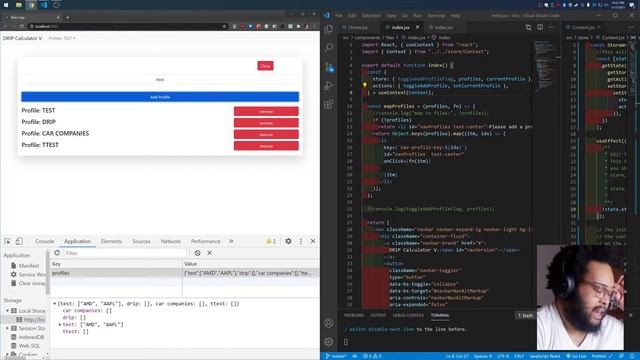640x360 pixels.
Task: Open the DevTools three-dot menu
Action: 301,241
